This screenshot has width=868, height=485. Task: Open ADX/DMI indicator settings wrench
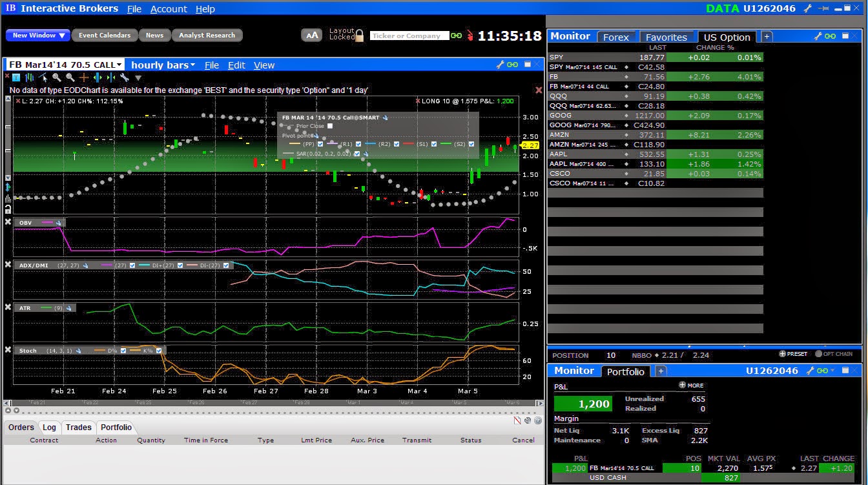coord(86,265)
